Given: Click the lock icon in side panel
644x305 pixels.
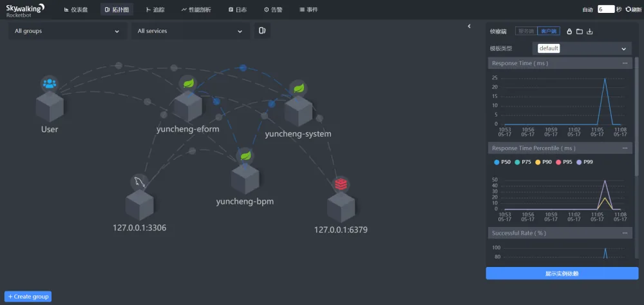Looking at the screenshot, I should coord(569,31).
